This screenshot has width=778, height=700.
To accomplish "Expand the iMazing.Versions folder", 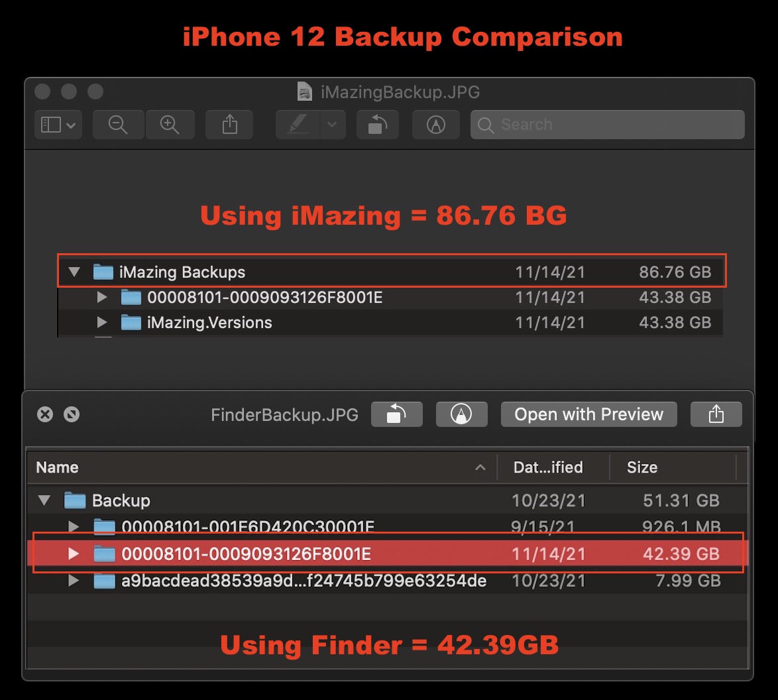I will [x=102, y=323].
